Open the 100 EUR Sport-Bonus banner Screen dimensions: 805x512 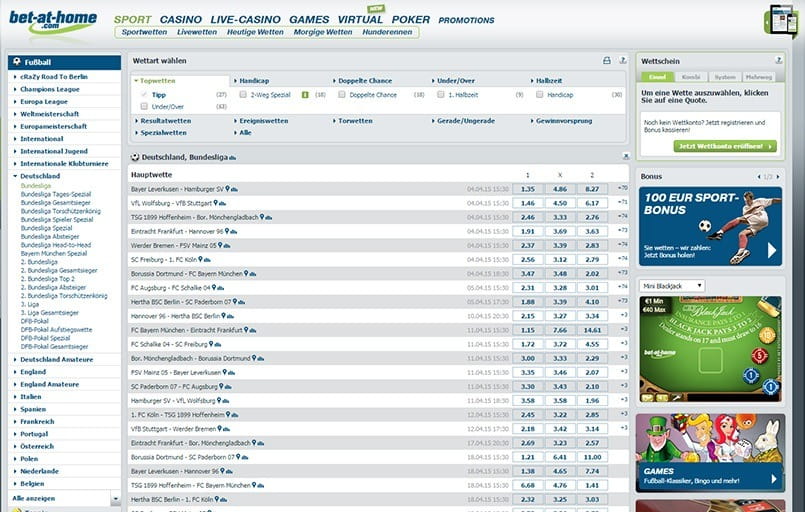pyautogui.click(x=710, y=226)
